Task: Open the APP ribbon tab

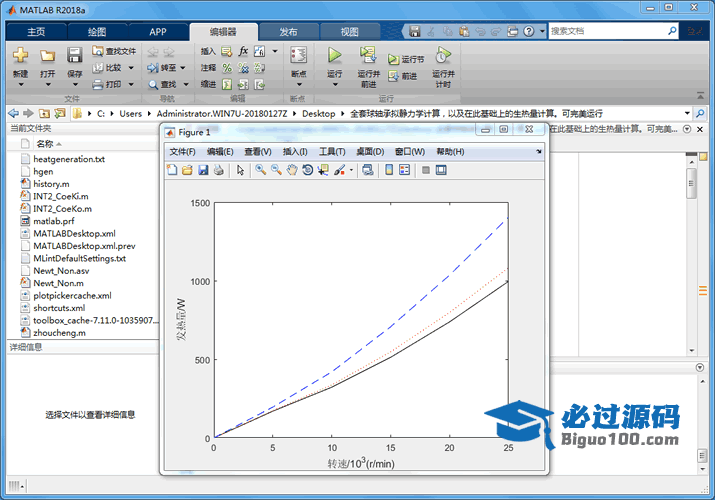Action: pyautogui.click(x=158, y=32)
